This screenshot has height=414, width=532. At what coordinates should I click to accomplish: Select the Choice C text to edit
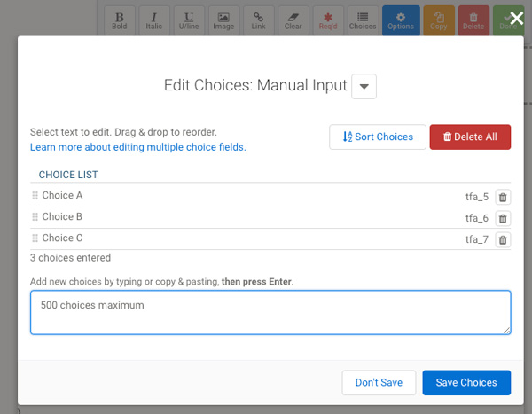(x=62, y=238)
